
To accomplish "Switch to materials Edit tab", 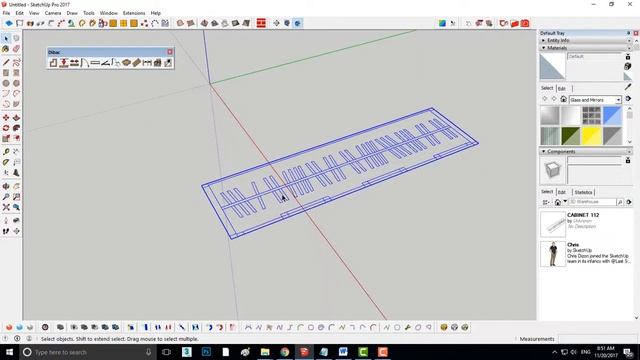I will tap(562, 89).
